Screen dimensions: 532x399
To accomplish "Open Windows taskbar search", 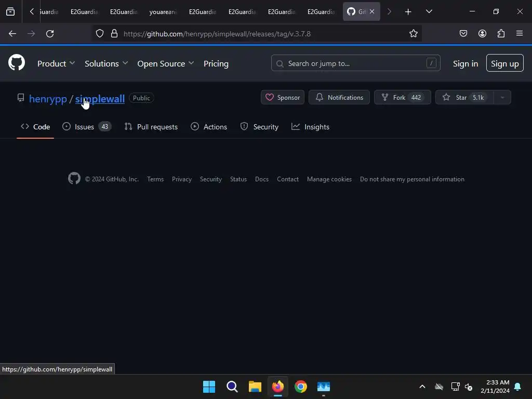I will tap(232, 387).
